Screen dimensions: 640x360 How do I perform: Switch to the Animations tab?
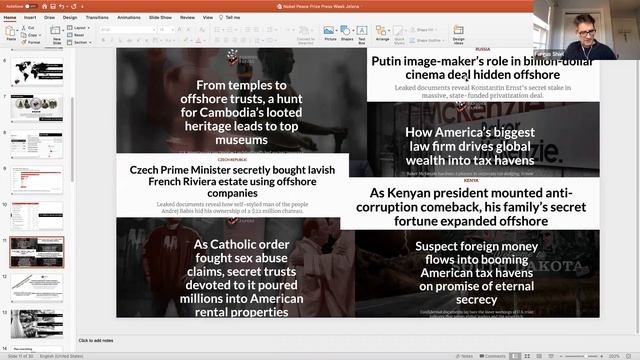coord(129,18)
